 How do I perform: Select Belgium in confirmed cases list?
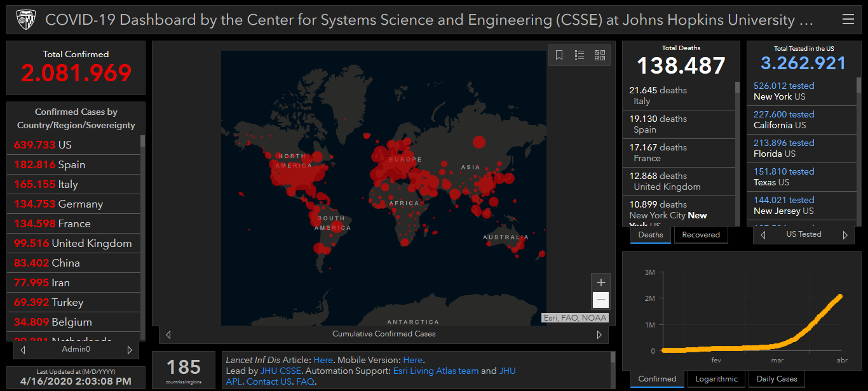[x=74, y=322]
